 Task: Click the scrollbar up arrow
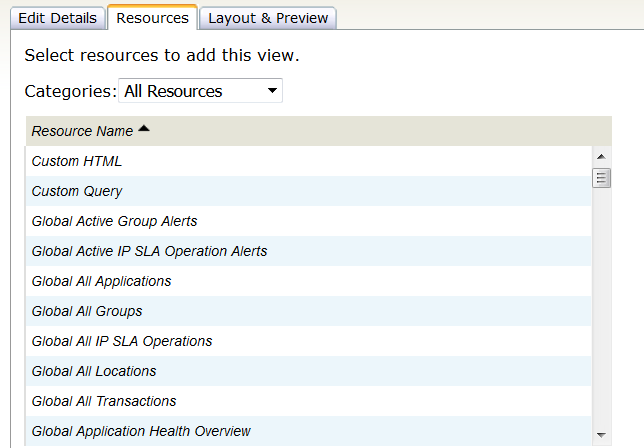pos(601,156)
